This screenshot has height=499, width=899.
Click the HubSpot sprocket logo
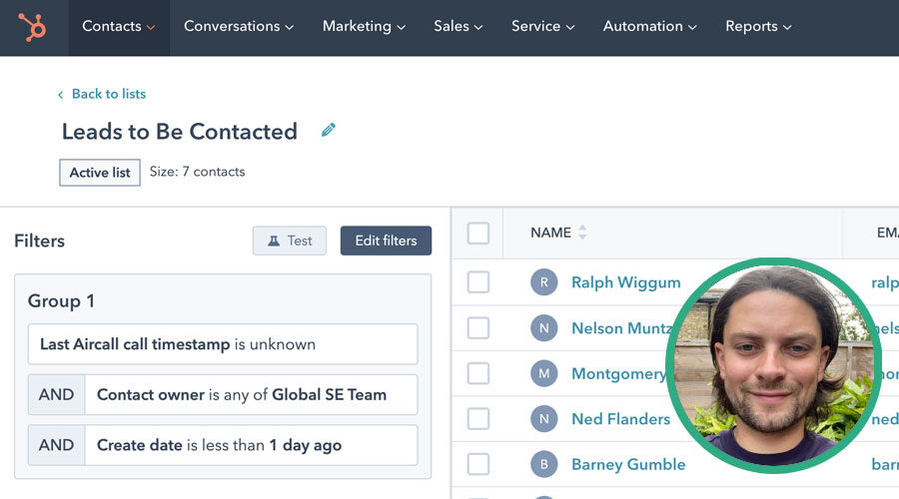point(33,27)
